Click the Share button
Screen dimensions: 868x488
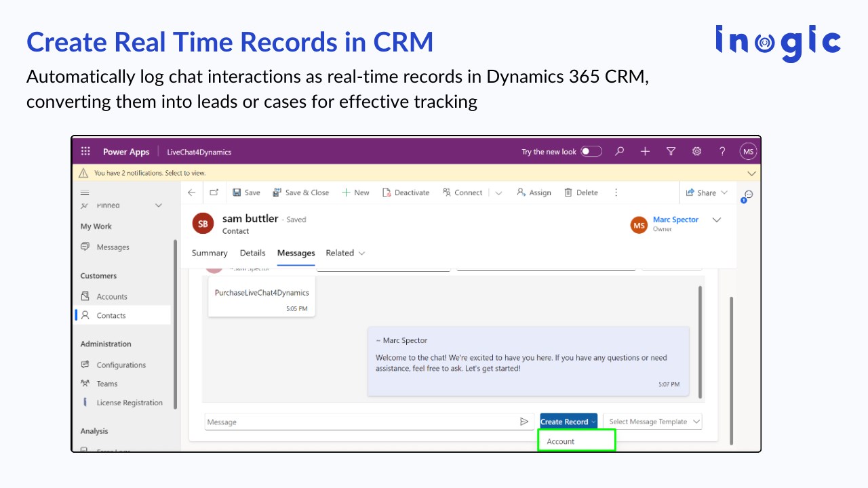707,192
